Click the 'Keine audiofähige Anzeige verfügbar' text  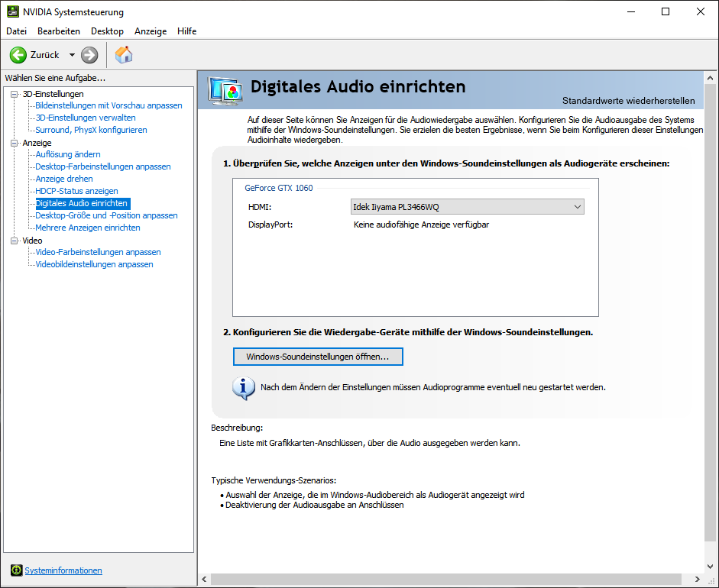[x=422, y=225]
